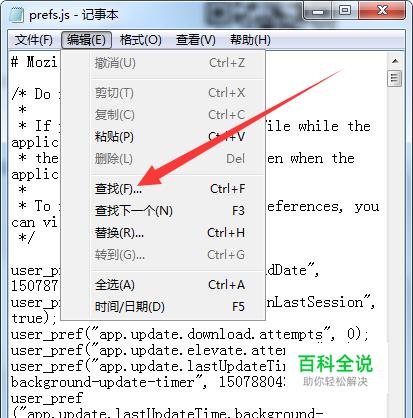Click the Notepad icon in the title bar
Viewport: 413px width, 418px height.
point(17,15)
